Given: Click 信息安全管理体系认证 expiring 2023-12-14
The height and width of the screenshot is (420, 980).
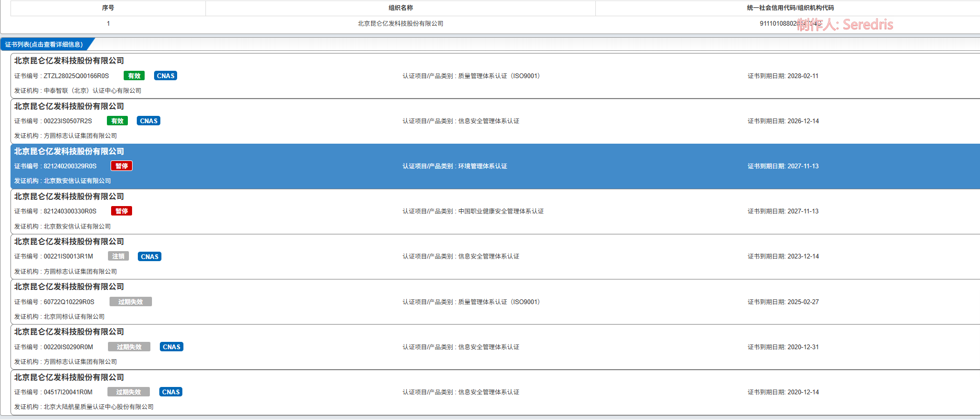Looking at the screenshot, I should pyautogui.click(x=489, y=256).
